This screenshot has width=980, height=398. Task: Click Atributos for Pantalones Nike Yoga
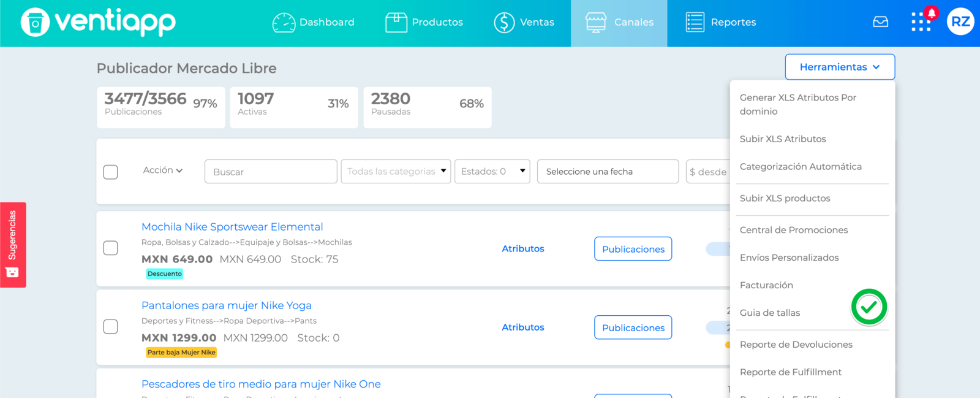523,327
